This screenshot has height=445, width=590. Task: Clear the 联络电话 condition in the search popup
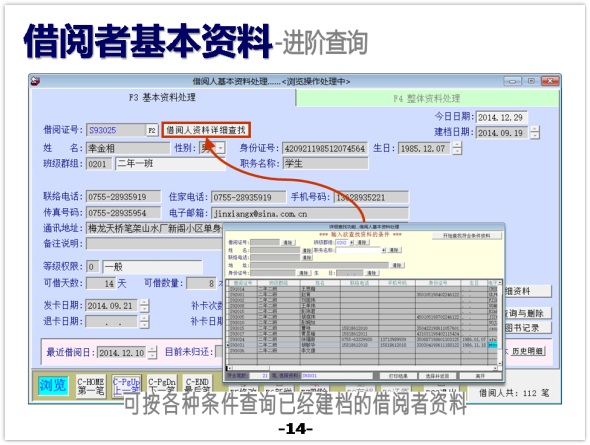(x=307, y=258)
